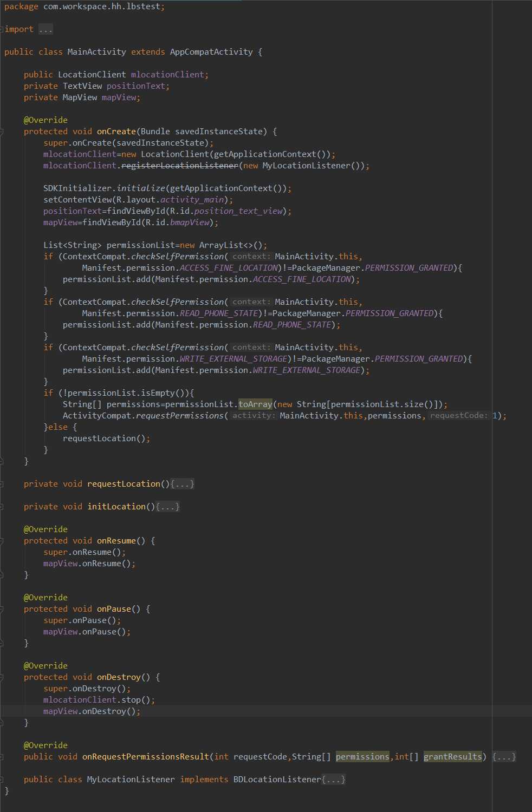The height and width of the screenshot is (812, 532).
Task: Click ArrayList<>() constructor
Action: click(x=230, y=245)
